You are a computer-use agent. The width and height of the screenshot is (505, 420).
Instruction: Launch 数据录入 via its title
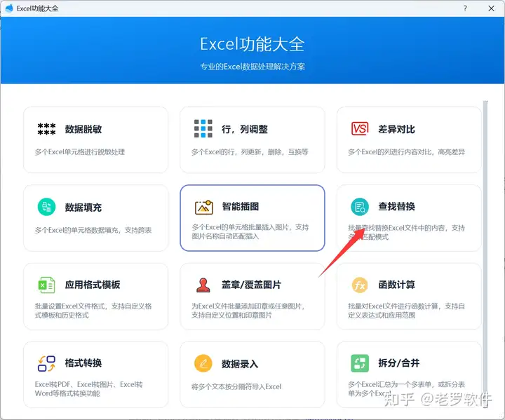pyautogui.click(x=240, y=364)
